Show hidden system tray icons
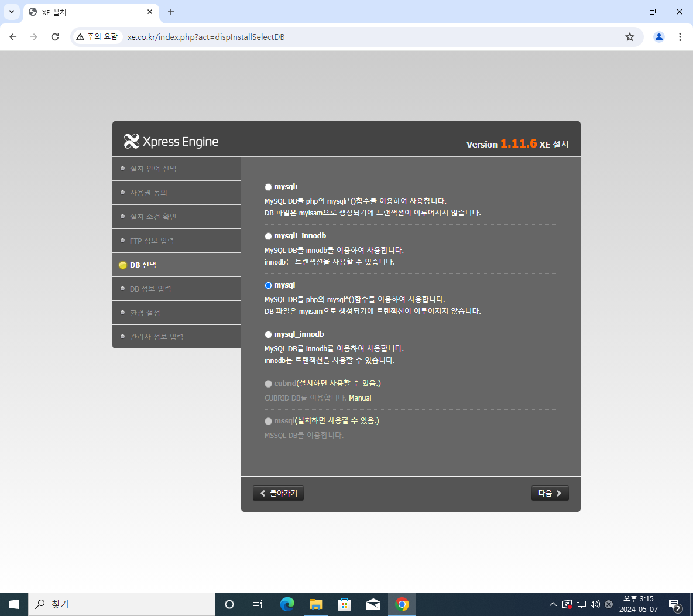 (x=553, y=604)
